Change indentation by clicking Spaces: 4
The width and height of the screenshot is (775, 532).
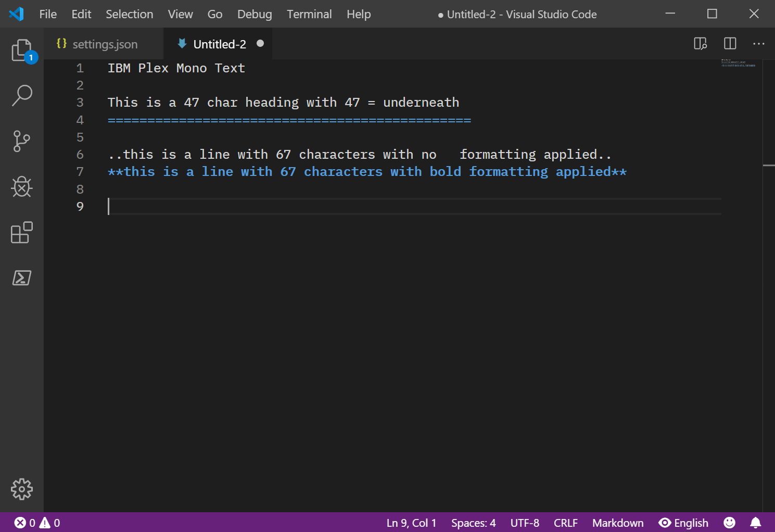point(473,523)
